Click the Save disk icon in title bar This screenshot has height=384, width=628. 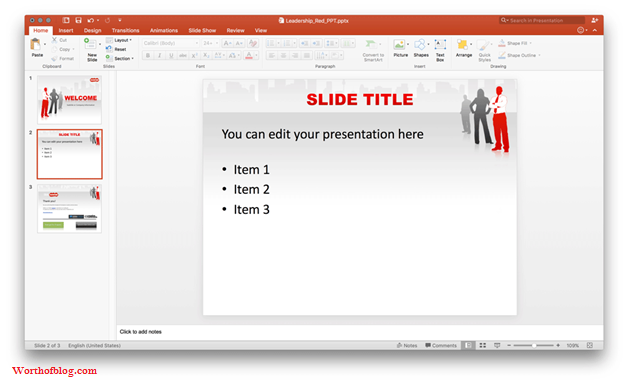(x=78, y=20)
